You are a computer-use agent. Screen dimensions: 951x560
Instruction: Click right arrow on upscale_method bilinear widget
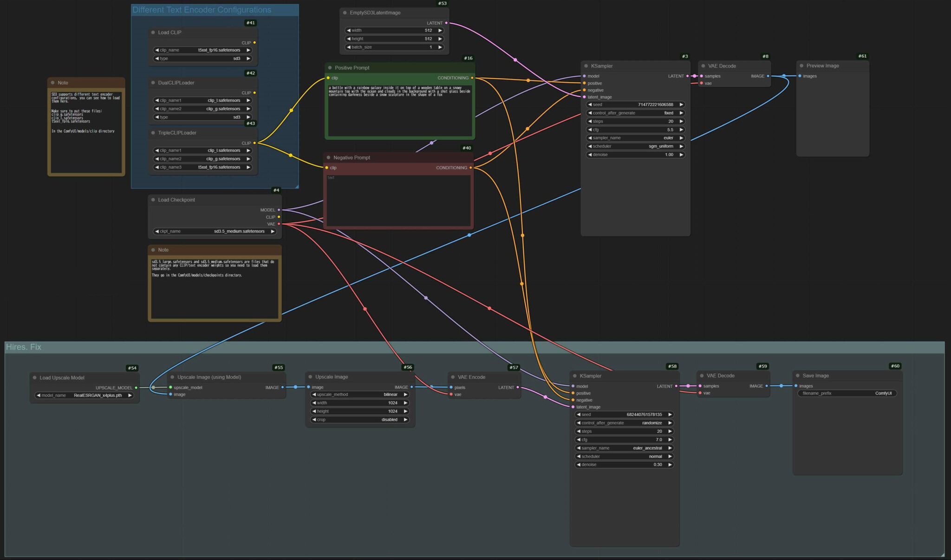(x=406, y=394)
